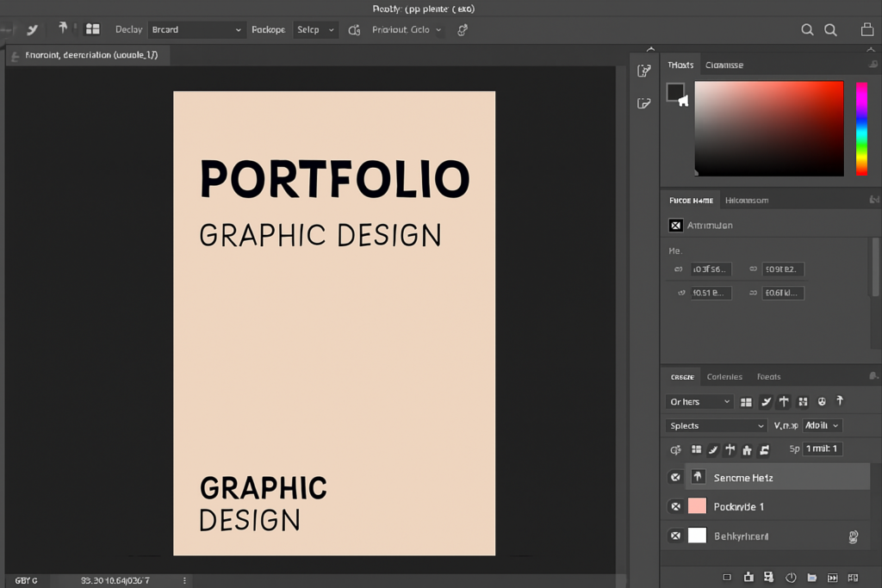
Task: Click the link icon on the Behkyrhrent layer
Action: (x=853, y=535)
